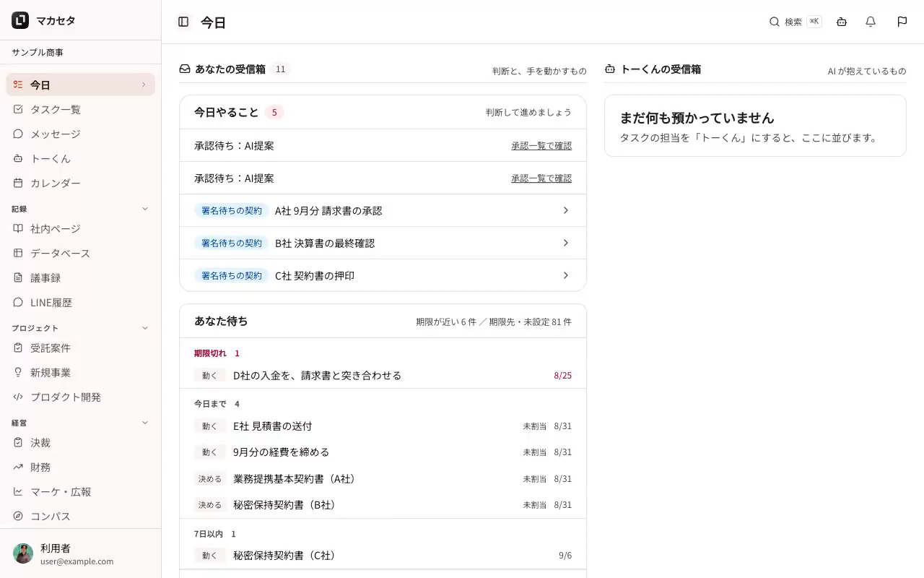Click 決める tag on 業務提携基本契約書 row

coord(210,478)
